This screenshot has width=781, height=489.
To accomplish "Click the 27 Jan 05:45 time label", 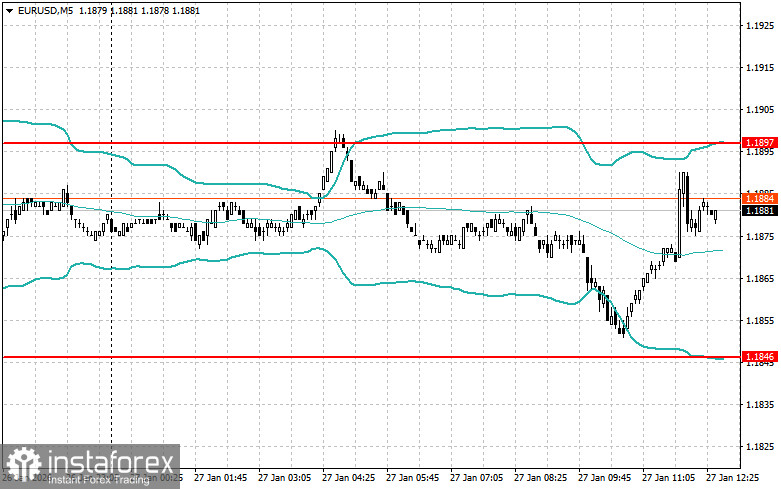I will (412, 478).
